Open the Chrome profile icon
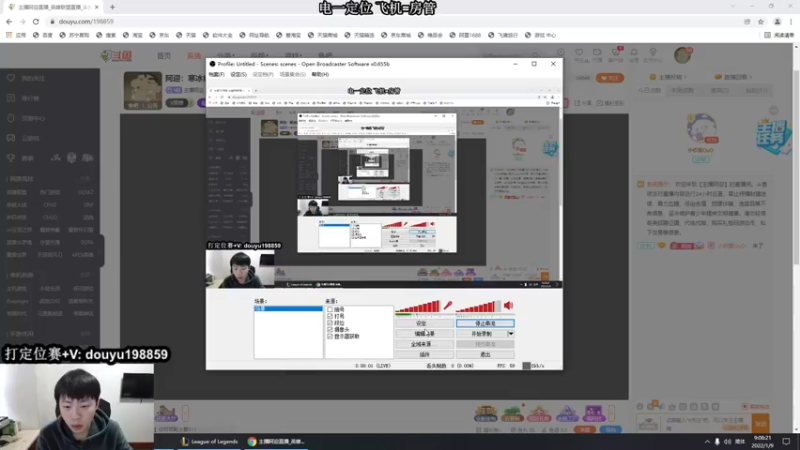800x450 pixels. coord(777,21)
